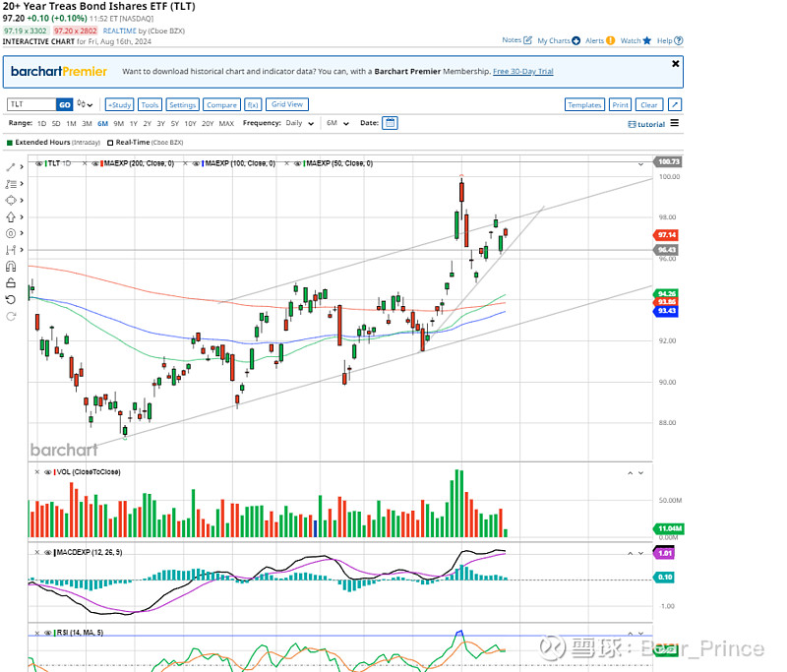Undo the last chart action
This screenshot has height=672, width=787.
11,300
